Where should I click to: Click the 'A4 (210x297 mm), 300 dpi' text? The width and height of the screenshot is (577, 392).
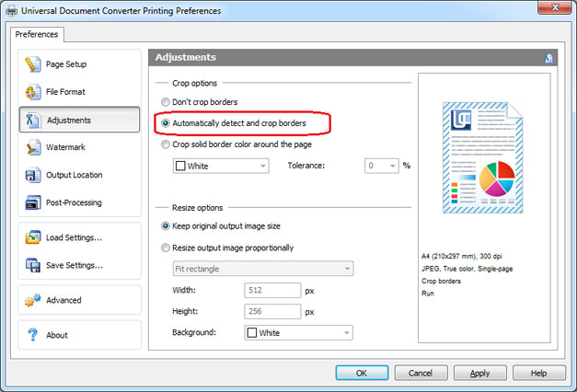[x=462, y=256]
